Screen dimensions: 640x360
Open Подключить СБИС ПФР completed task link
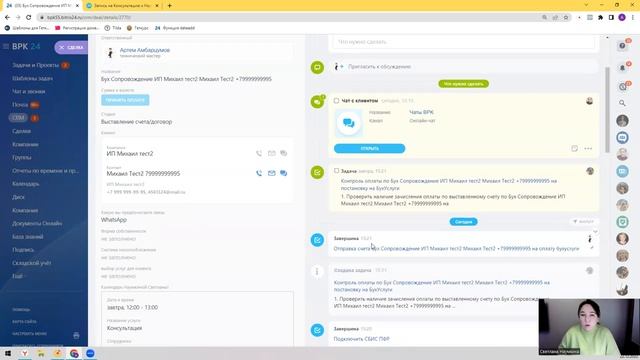(362, 339)
